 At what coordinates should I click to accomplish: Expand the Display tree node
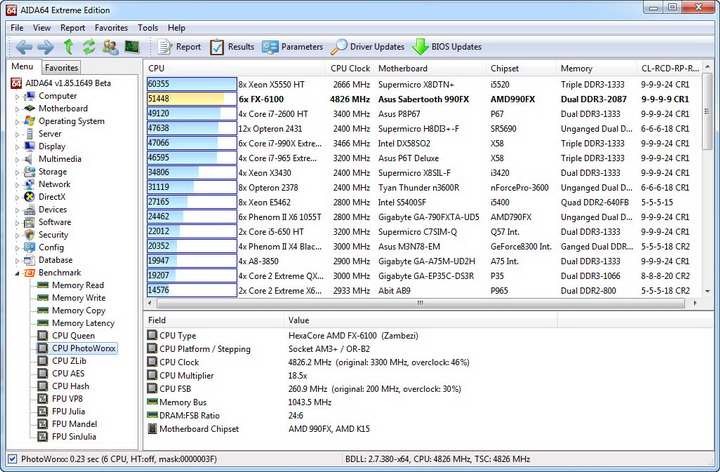tap(17, 147)
